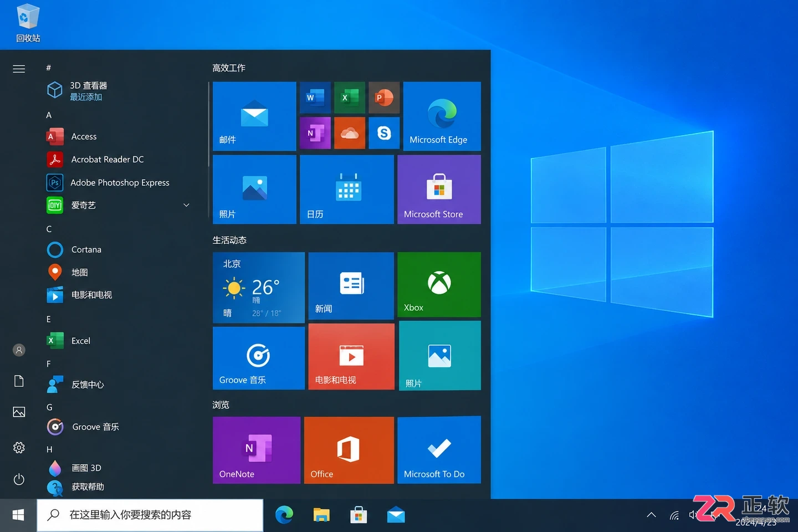
Task: Launch the Microsoft Edge tile
Action: (442, 116)
